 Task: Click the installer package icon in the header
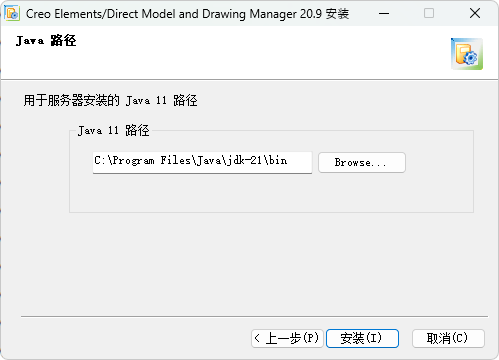tap(467, 54)
